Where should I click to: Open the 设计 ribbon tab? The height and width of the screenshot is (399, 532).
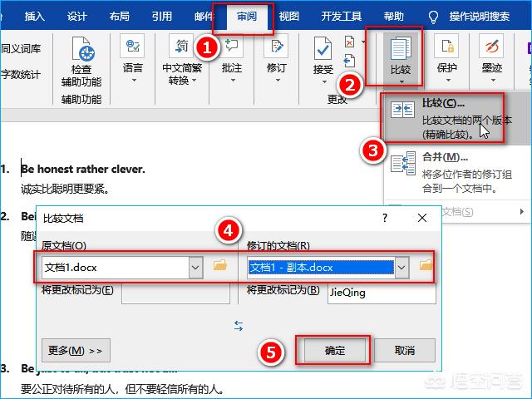click(x=76, y=16)
